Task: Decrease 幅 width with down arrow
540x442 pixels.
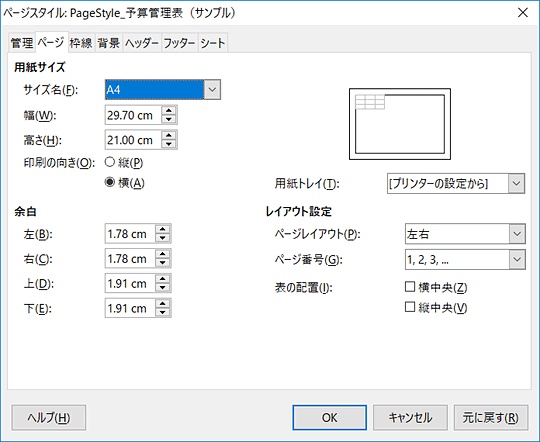Action: pos(169,120)
